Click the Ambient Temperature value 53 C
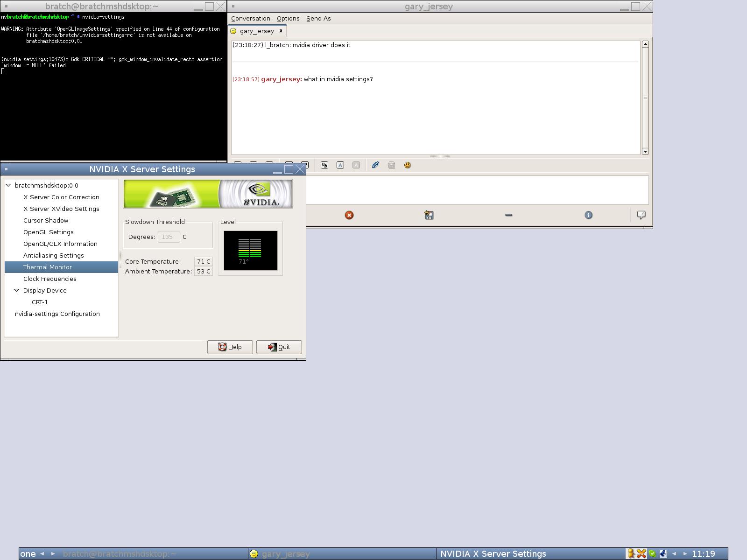Screen dimensions: 747x560 [204, 271]
